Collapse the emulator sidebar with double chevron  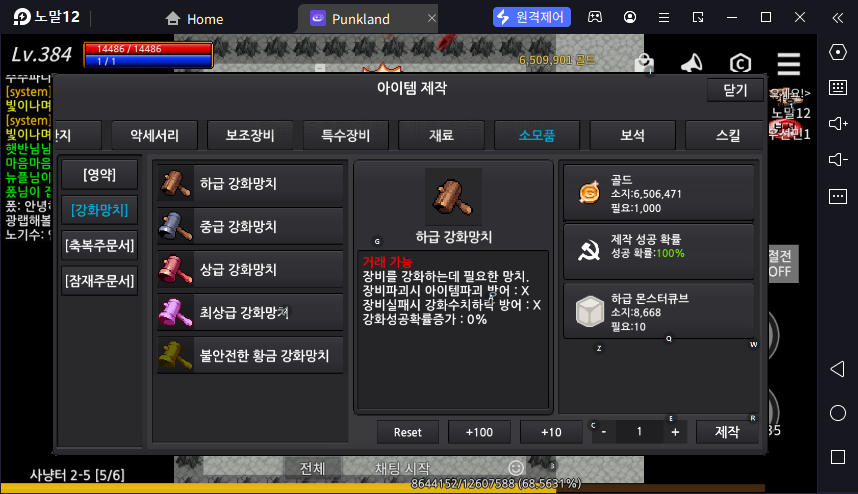pyautogui.click(x=838, y=18)
